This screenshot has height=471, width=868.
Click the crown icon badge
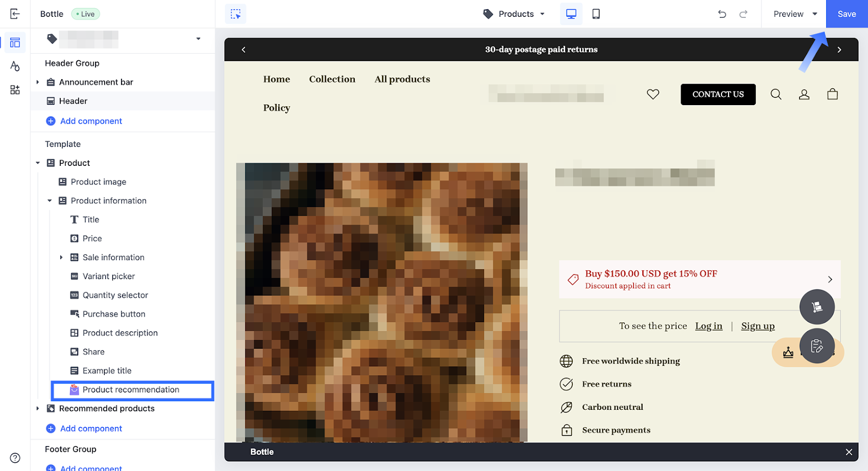[788, 353]
